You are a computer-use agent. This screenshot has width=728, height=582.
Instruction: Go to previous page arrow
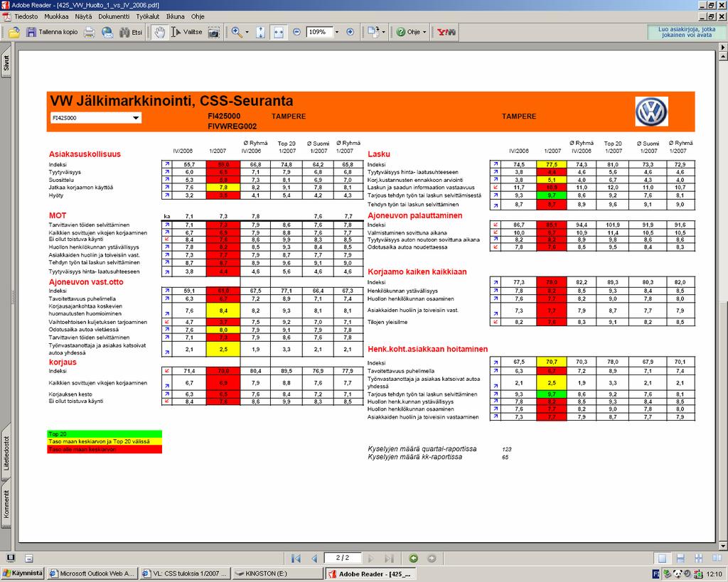314,559
